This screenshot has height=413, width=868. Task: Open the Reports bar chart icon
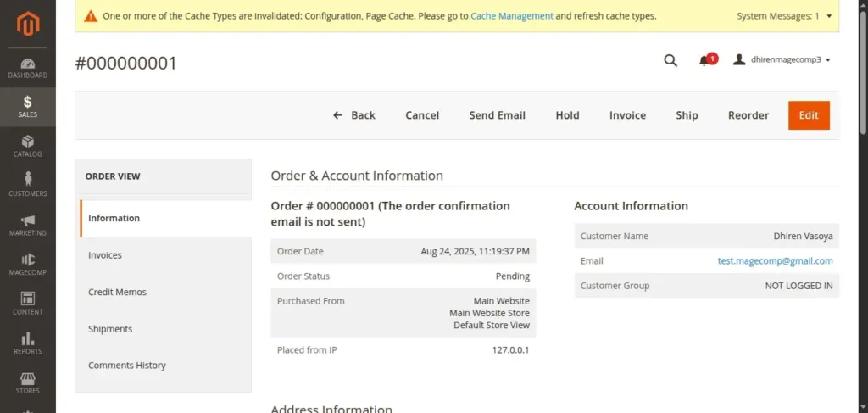coord(28,342)
